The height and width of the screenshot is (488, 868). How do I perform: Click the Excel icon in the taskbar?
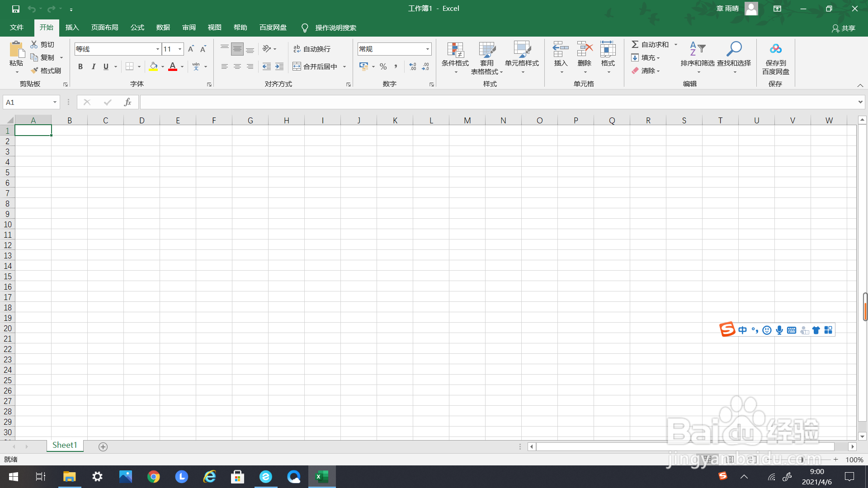[322, 477]
